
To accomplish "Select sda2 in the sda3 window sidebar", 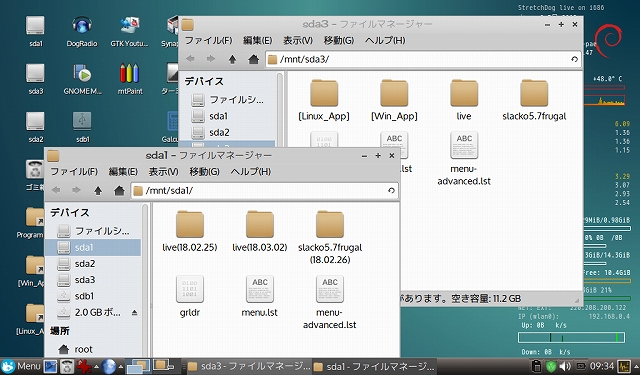I will [x=227, y=132].
